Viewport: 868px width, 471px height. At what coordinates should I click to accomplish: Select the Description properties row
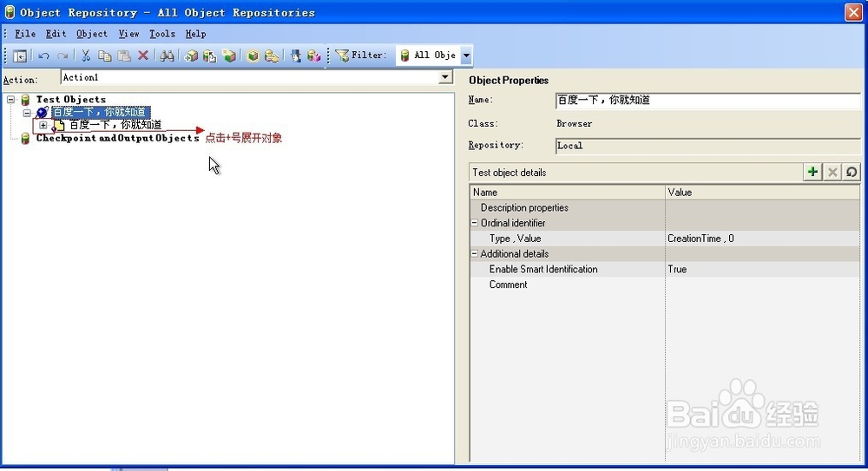pyautogui.click(x=665, y=207)
